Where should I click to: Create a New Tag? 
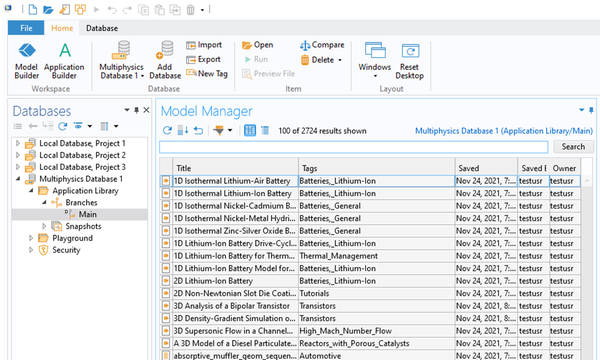[x=207, y=73]
